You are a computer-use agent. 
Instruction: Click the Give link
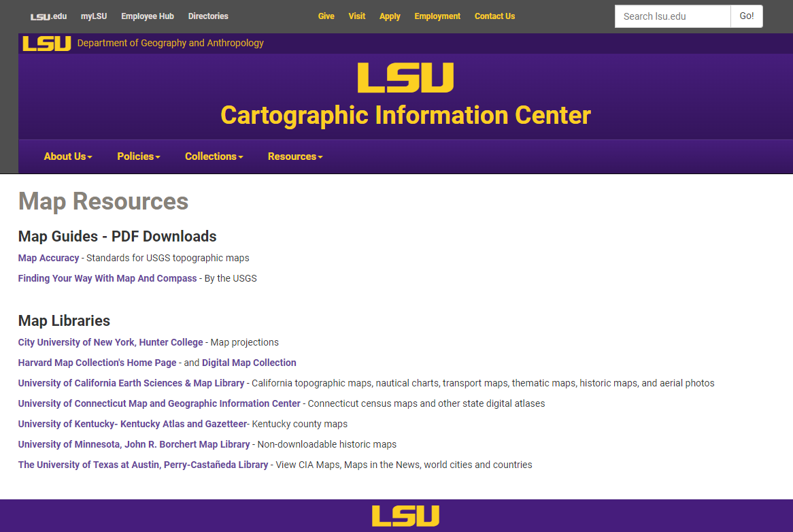click(x=326, y=16)
